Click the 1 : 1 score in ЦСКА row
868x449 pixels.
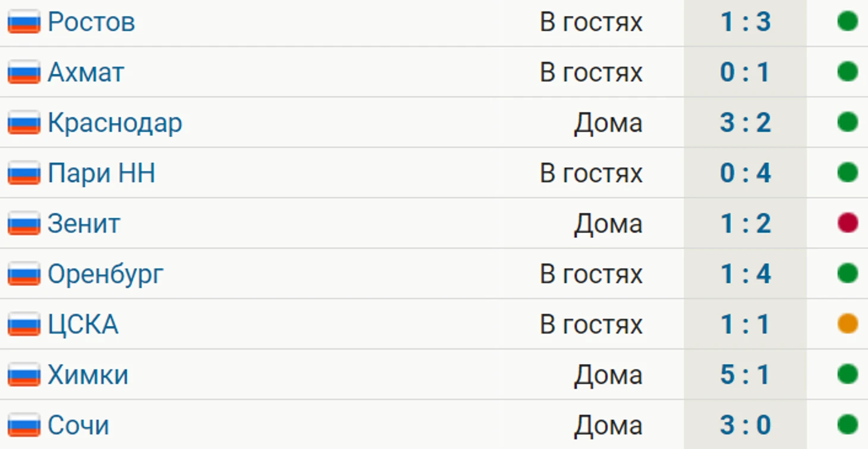click(x=746, y=325)
